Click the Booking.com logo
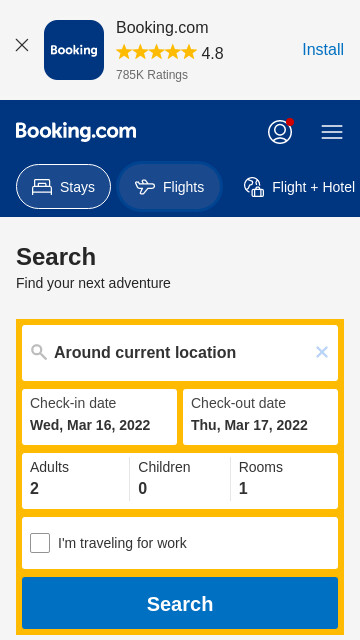 [x=76, y=132]
